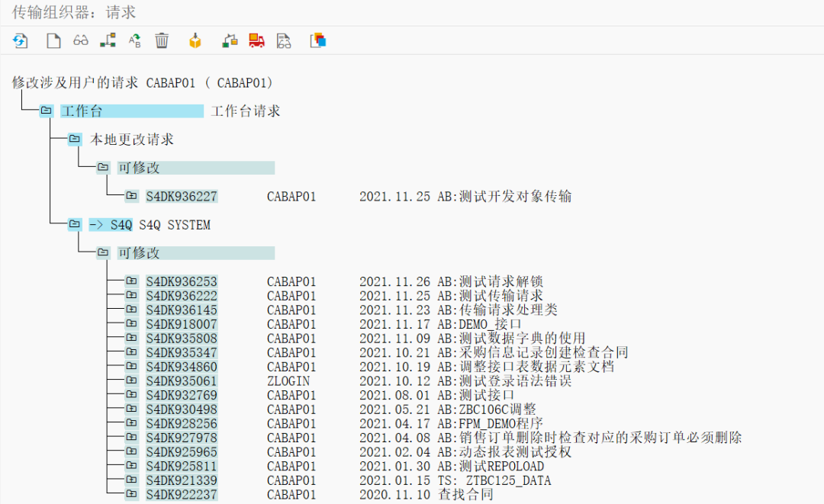Viewport: 824px width, 504px height.
Task: Select the 本地更改请求 tree label
Action: [131, 139]
